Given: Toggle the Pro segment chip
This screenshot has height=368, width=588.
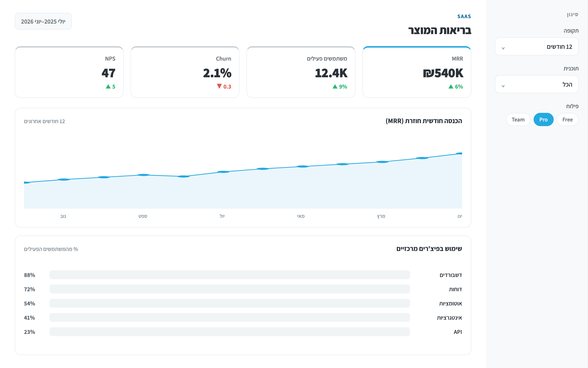Looking at the screenshot, I should (543, 119).
